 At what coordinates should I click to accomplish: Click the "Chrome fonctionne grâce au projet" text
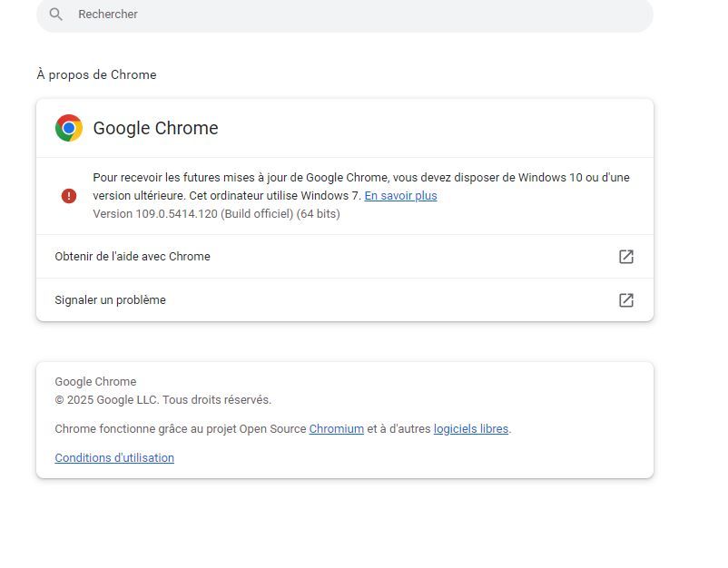point(180,429)
